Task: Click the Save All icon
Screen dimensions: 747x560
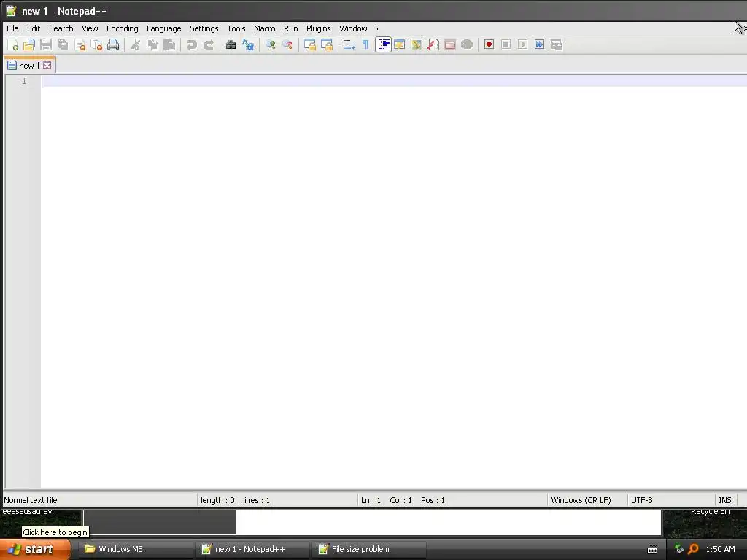Action: (63, 44)
